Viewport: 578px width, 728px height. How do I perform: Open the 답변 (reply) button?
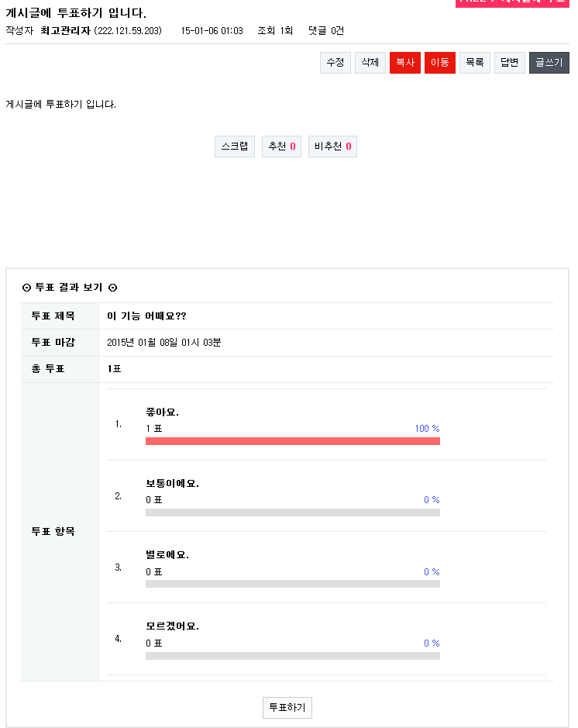tap(510, 63)
